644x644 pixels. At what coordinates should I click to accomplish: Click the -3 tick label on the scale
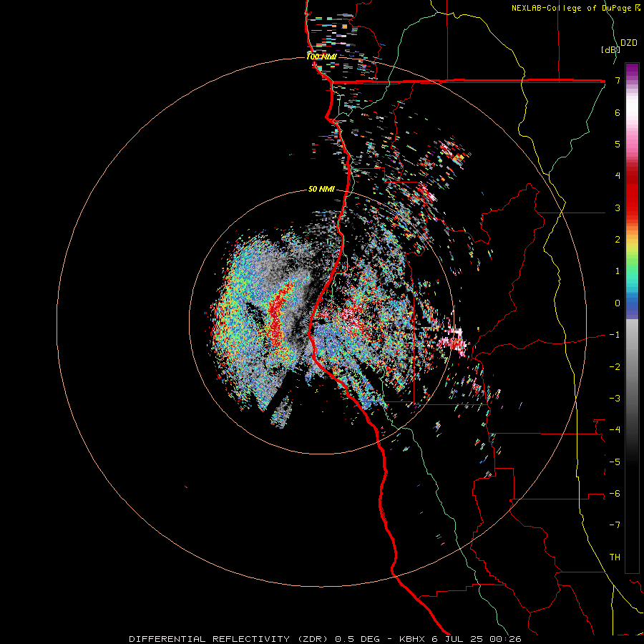click(615, 399)
